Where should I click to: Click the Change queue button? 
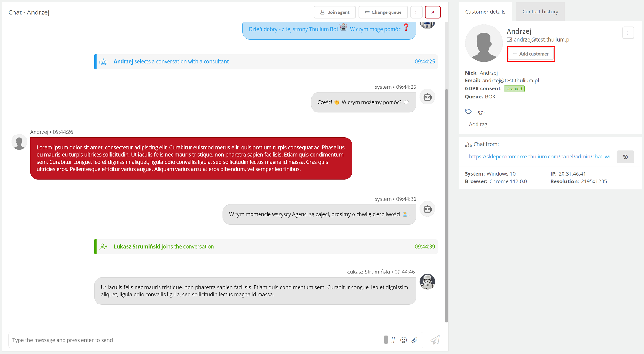(x=383, y=12)
